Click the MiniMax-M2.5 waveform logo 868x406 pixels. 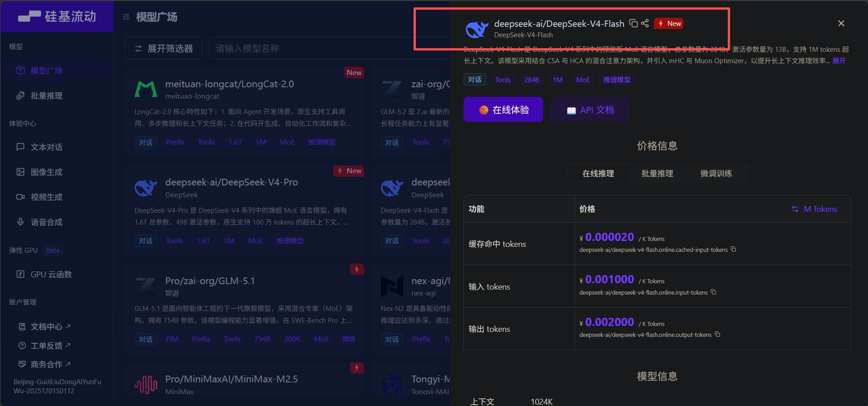pos(146,385)
